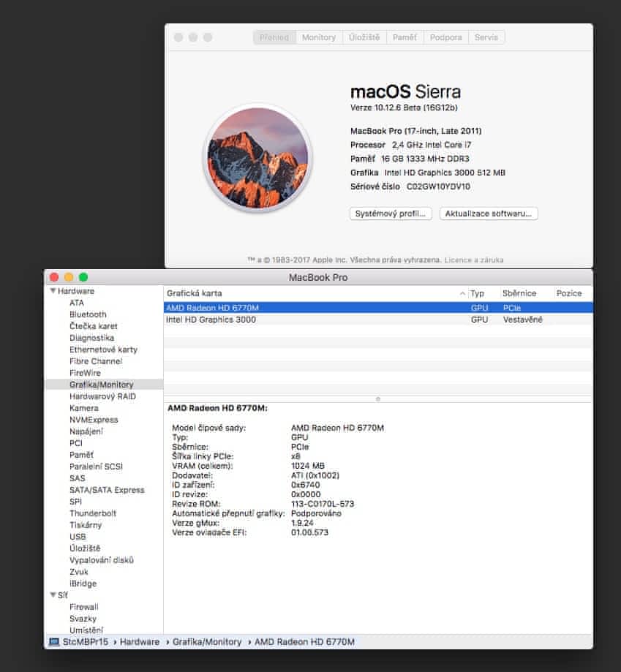
Task: Select Umístění under Síť
Action: 86,630
